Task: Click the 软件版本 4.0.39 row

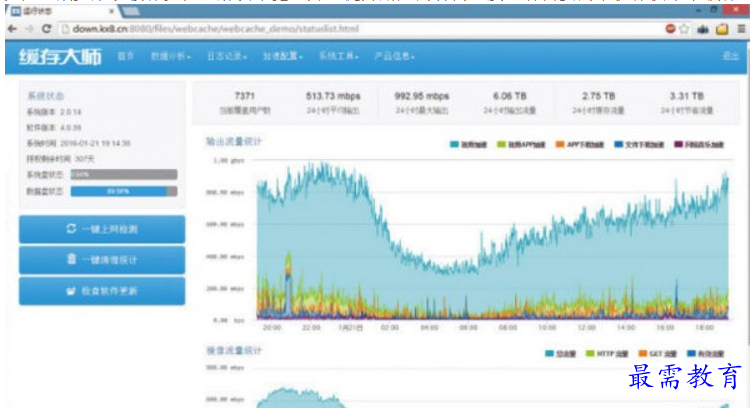Action: (x=54, y=128)
